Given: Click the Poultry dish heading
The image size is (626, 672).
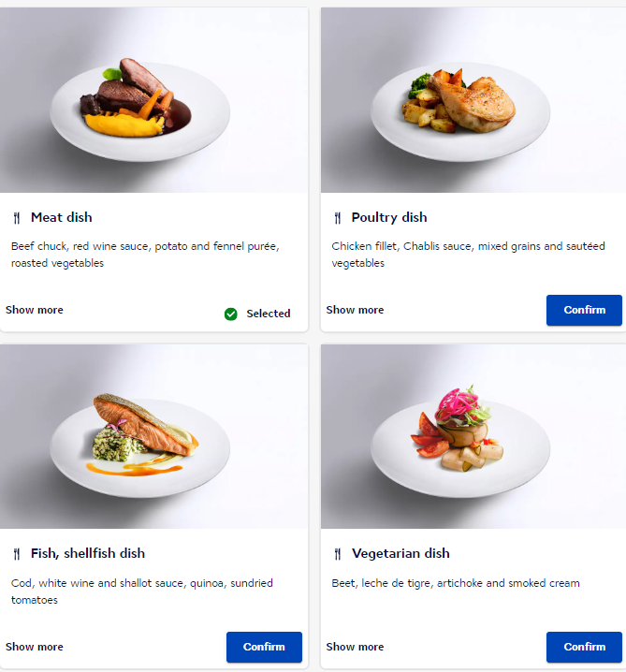Looking at the screenshot, I should tap(389, 218).
